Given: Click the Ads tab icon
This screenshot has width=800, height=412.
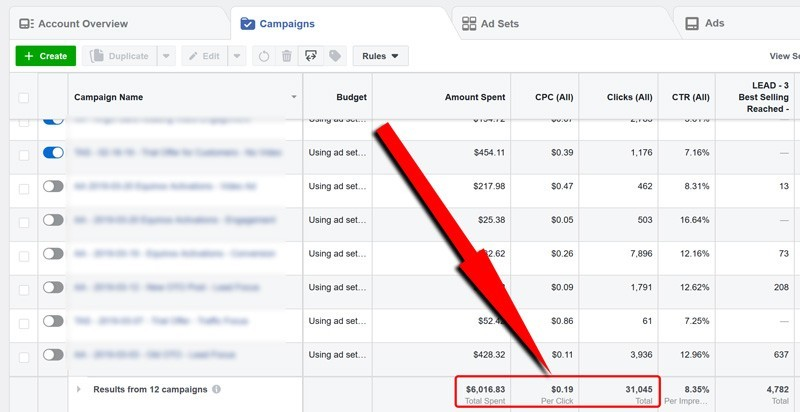Looking at the screenshot, I should coord(690,23).
